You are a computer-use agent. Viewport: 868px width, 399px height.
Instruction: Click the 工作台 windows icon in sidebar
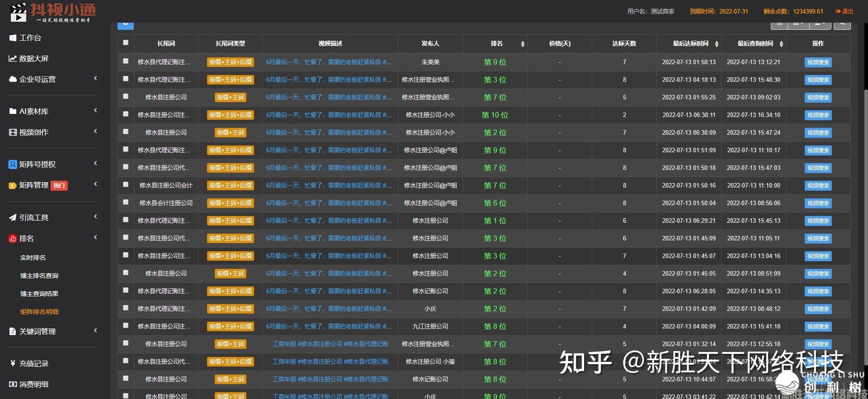point(13,38)
